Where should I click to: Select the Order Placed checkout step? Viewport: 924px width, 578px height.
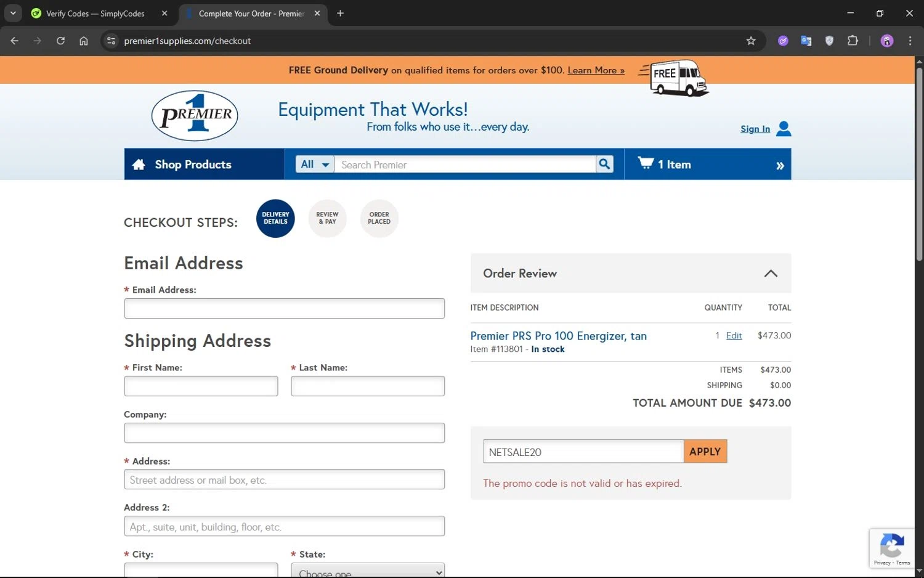click(x=379, y=218)
